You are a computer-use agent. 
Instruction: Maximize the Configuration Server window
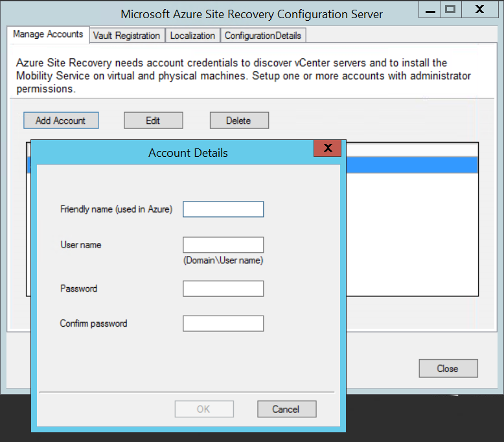click(x=451, y=10)
